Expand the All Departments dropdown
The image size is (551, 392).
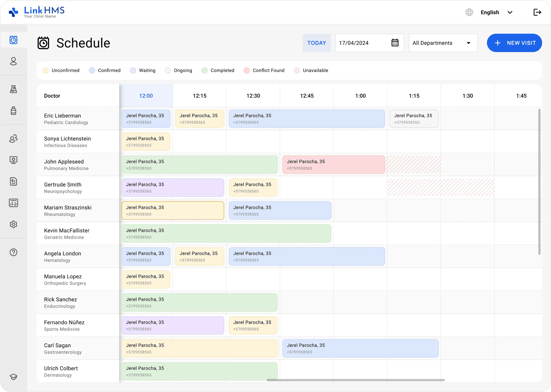point(443,43)
